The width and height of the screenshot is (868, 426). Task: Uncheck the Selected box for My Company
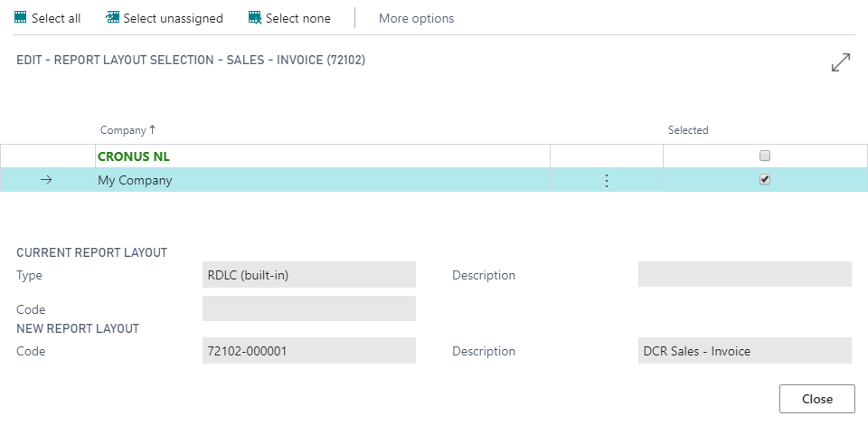[x=765, y=180]
